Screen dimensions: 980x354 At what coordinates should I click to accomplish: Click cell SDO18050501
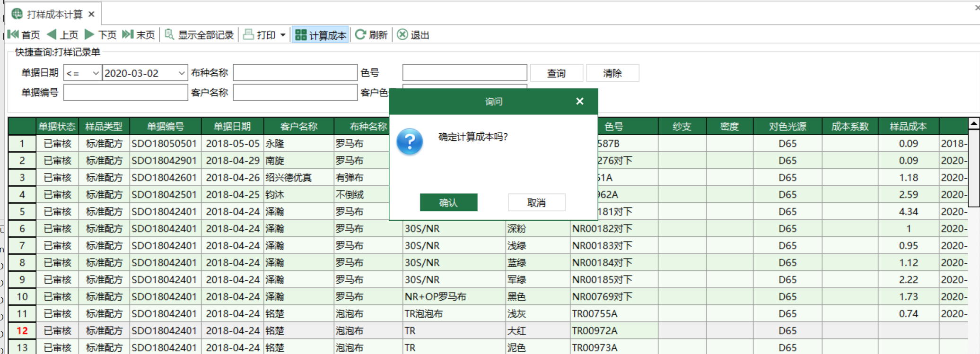(x=165, y=144)
